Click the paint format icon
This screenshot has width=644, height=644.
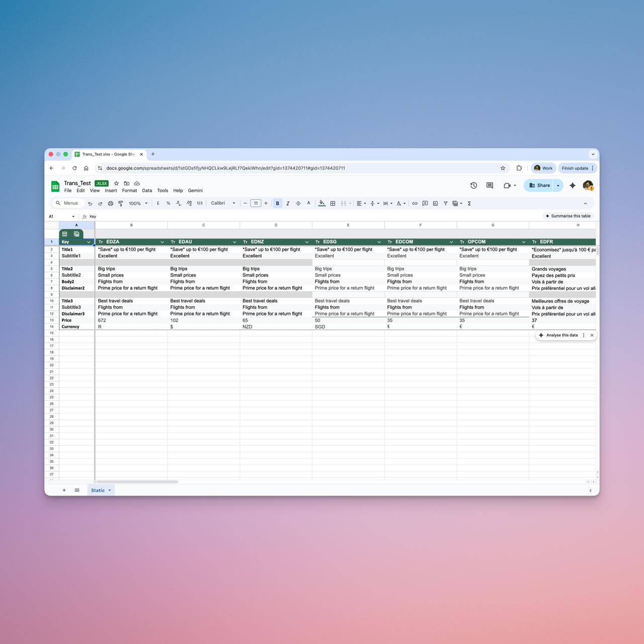click(x=121, y=203)
